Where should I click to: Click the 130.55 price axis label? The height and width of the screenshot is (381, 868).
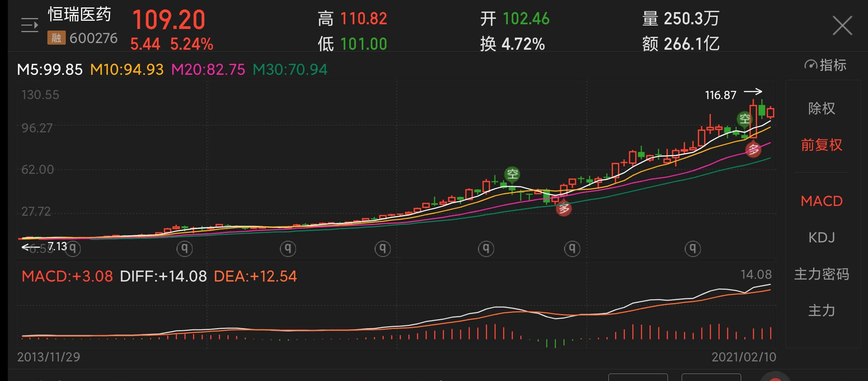pos(40,95)
